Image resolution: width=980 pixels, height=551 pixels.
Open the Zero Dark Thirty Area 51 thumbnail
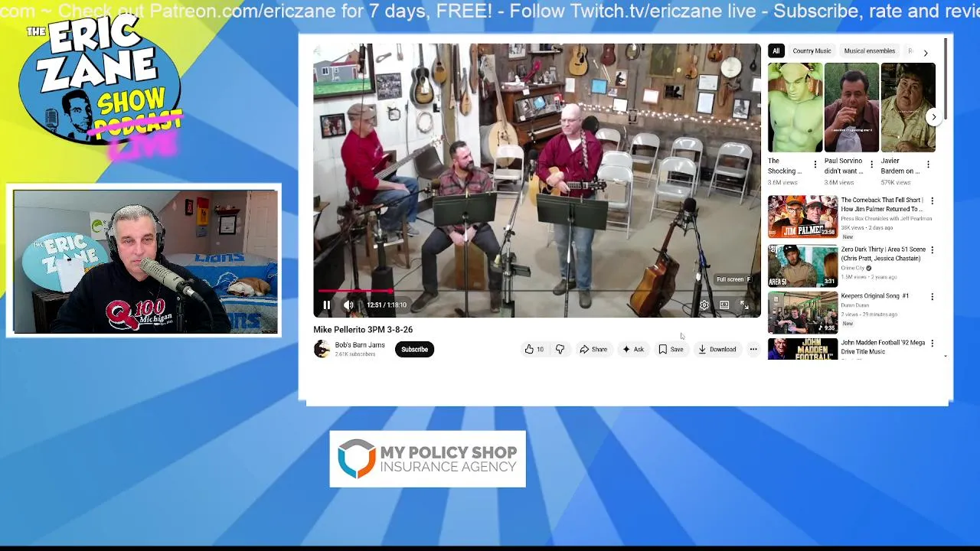click(x=802, y=266)
